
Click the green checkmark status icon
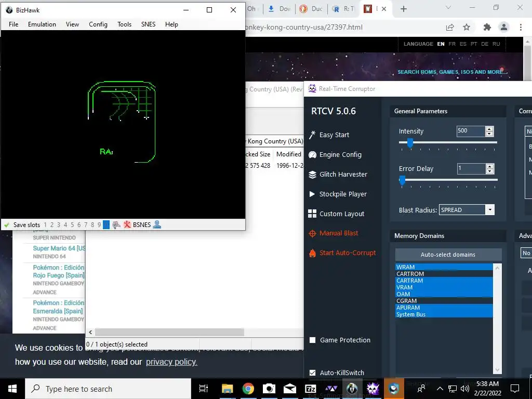click(7, 224)
